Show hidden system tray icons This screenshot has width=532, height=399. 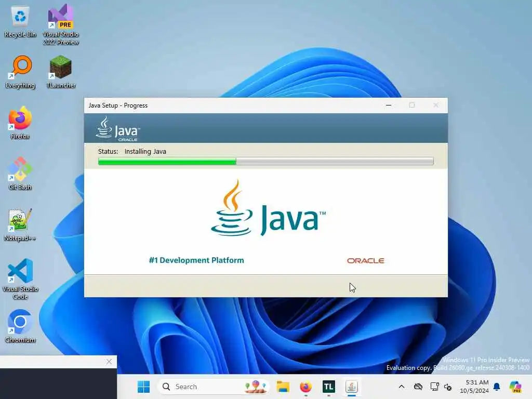(x=402, y=387)
